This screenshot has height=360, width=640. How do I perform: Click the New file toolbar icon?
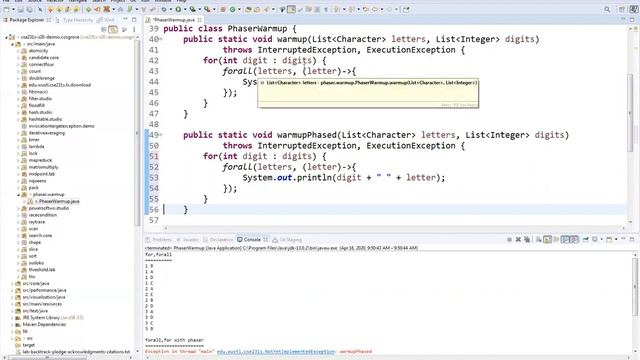click(x=7, y=9)
